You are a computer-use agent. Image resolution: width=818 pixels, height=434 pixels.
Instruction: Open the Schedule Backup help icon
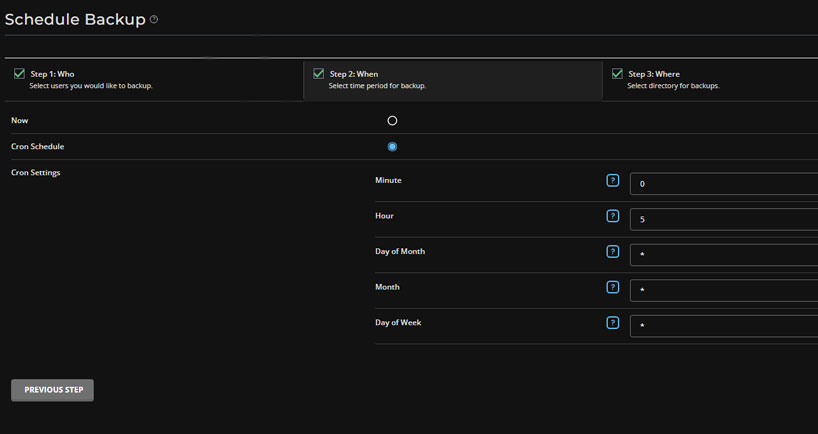[x=154, y=19]
